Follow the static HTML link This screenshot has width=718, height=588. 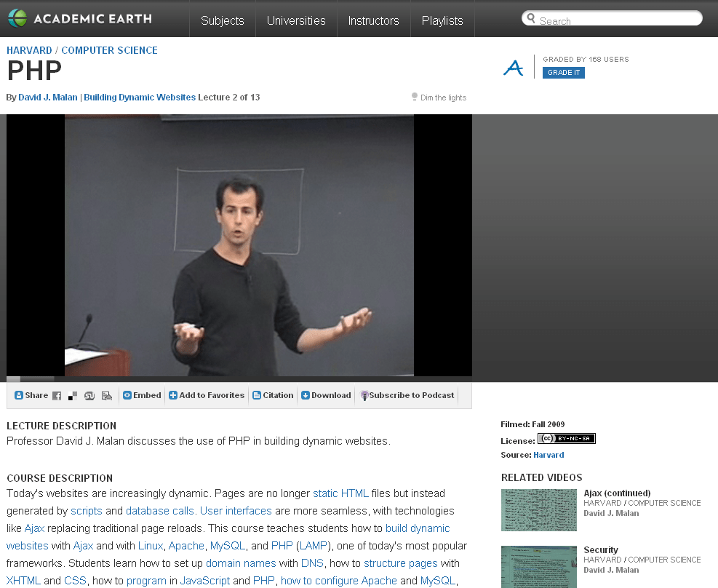tap(340, 493)
